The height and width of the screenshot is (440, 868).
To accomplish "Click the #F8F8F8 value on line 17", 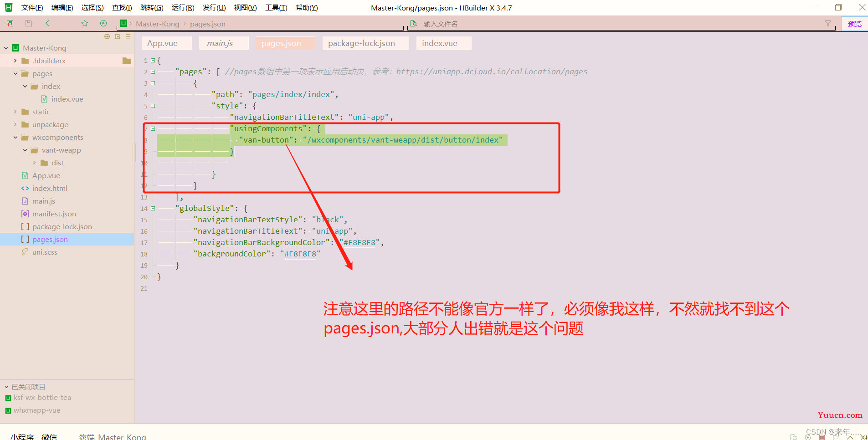I will 360,242.
